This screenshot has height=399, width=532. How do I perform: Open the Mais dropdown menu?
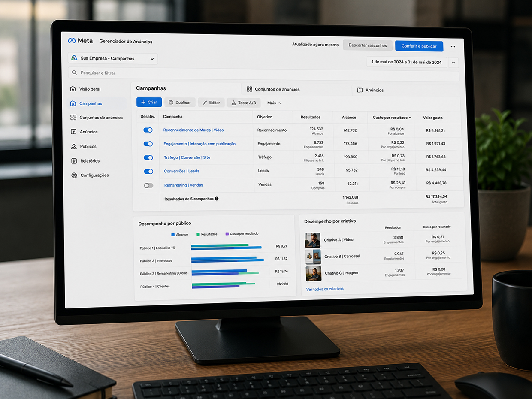point(275,103)
